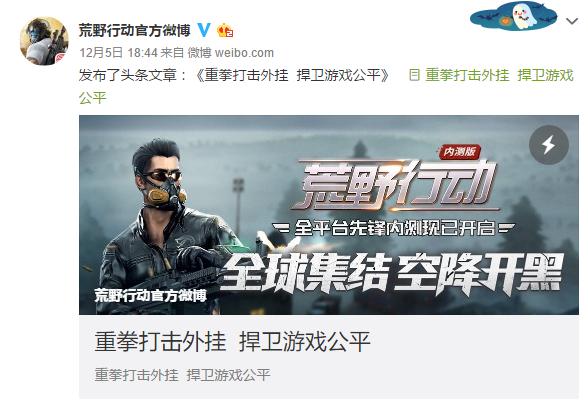Viewport: 588px width, 405px height.
Task: Open the green 重拳打击外挂 捍卫游戏公平 article link
Action: (x=499, y=75)
